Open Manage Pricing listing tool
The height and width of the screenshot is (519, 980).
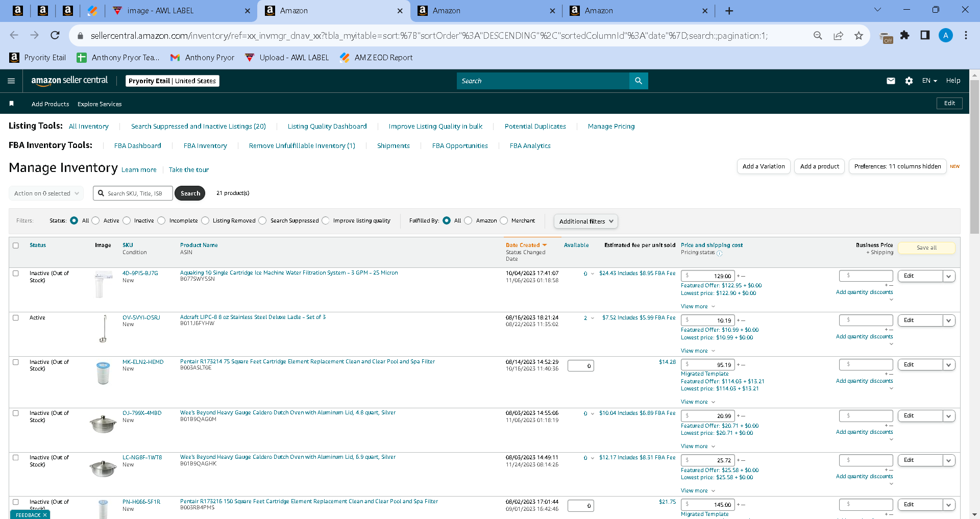611,127
